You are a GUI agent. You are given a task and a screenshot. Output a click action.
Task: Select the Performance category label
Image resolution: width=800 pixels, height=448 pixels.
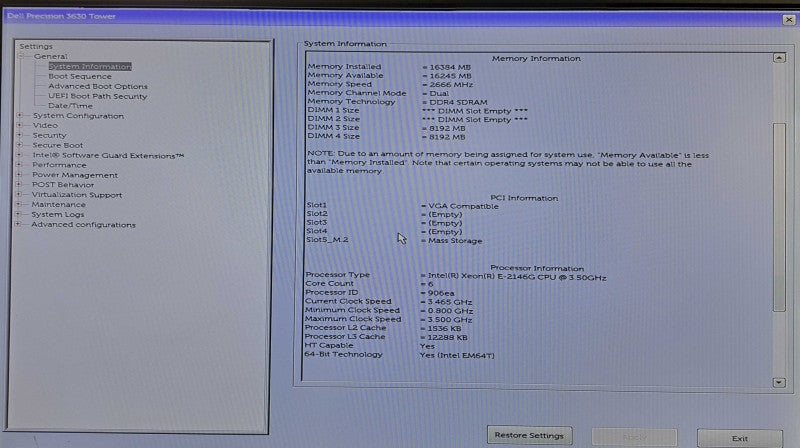click(59, 165)
